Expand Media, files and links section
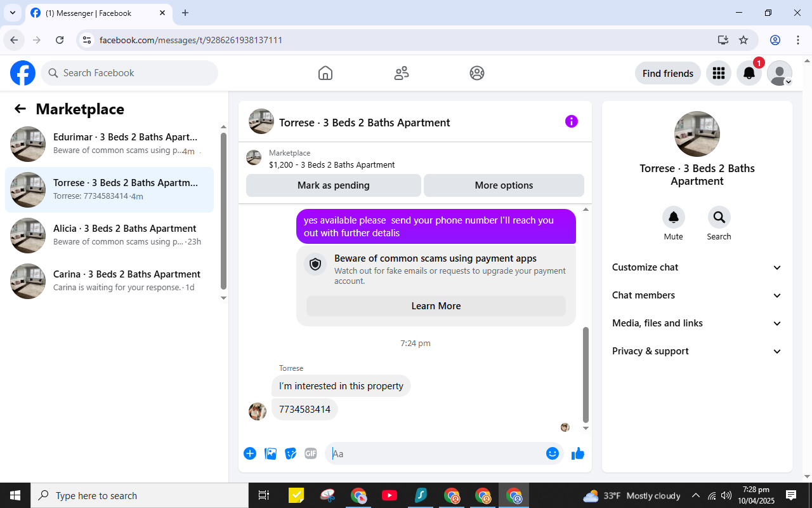 (x=697, y=323)
